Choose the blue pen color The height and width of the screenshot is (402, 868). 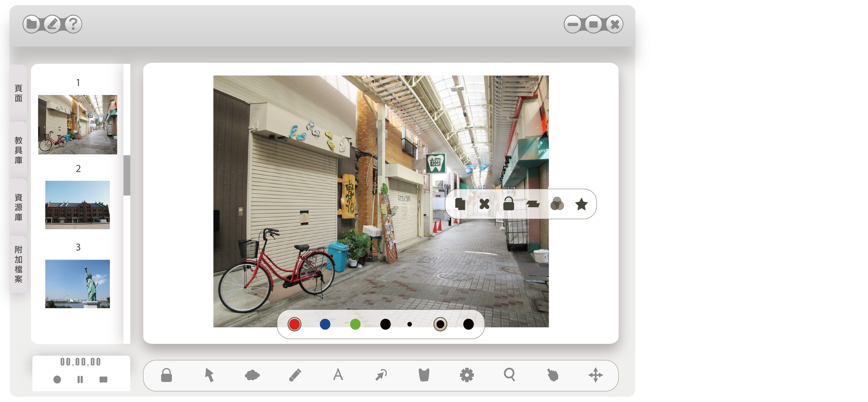pos(325,324)
